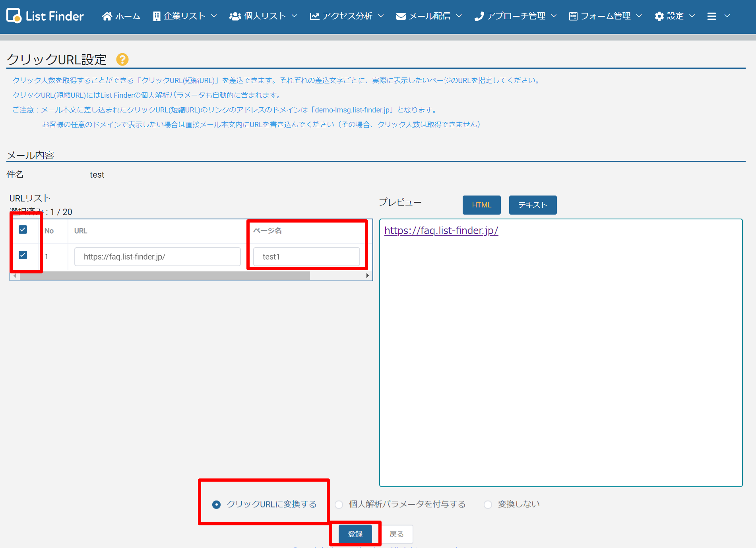Click the yellow help question mark icon

click(122, 60)
